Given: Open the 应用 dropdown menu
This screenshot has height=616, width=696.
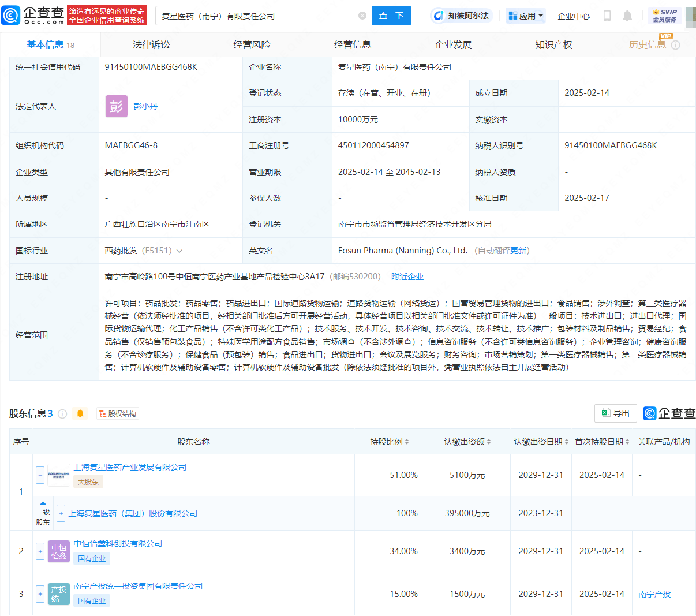Looking at the screenshot, I should pyautogui.click(x=526, y=16).
